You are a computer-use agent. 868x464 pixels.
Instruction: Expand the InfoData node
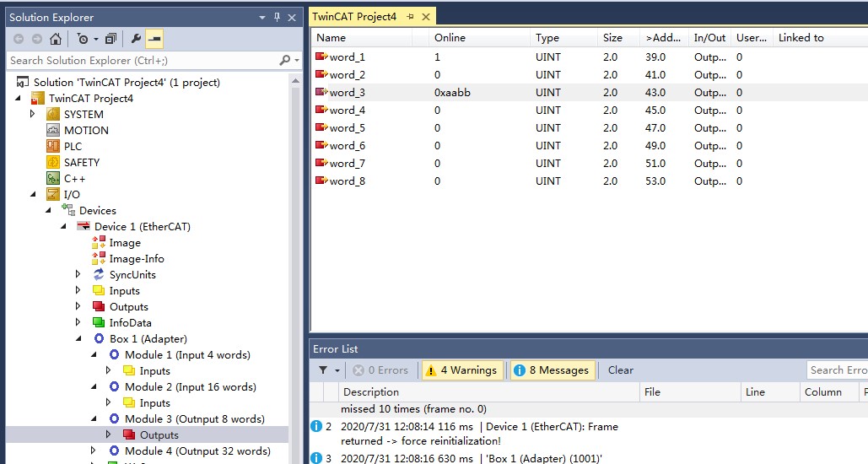pos(78,323)
